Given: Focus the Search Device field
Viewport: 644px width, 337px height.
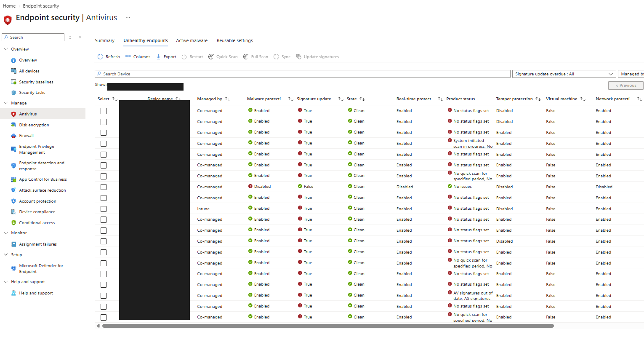Looking at the screenshot, I should click(303, 74).
